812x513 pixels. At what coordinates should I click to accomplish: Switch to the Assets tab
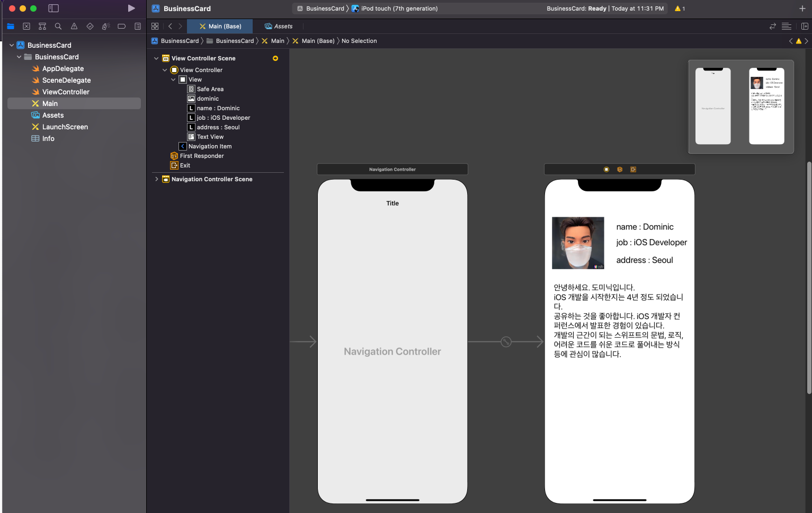point(279,26)
